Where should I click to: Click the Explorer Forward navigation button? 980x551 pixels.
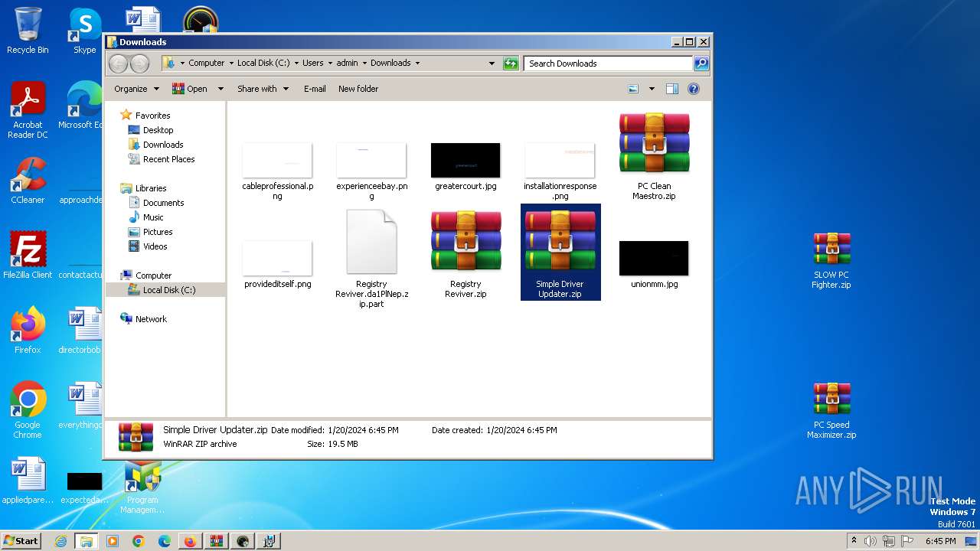click(x=139, y=64)
